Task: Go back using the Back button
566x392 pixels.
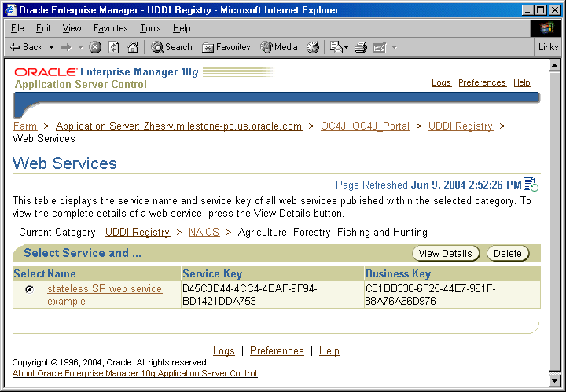Action: pos(26,47)
